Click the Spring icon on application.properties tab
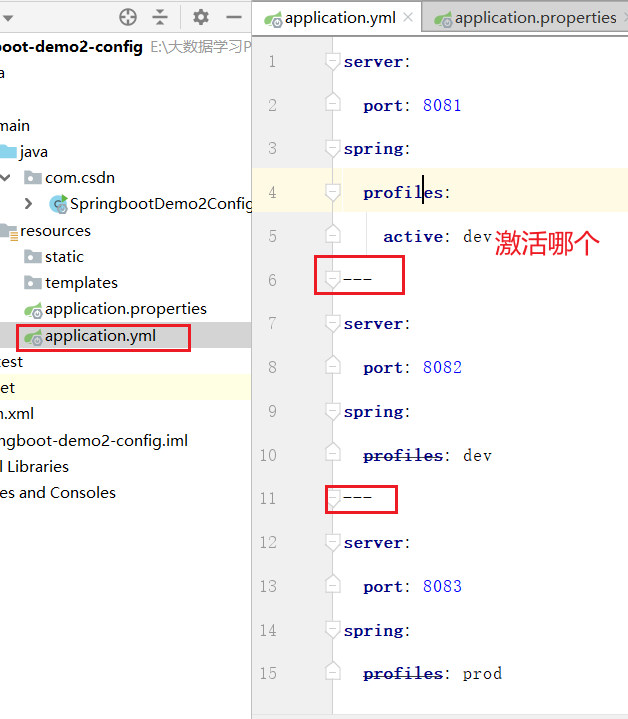Image resolution: width=628 pixels, height=719 pixels. (443, 20)
